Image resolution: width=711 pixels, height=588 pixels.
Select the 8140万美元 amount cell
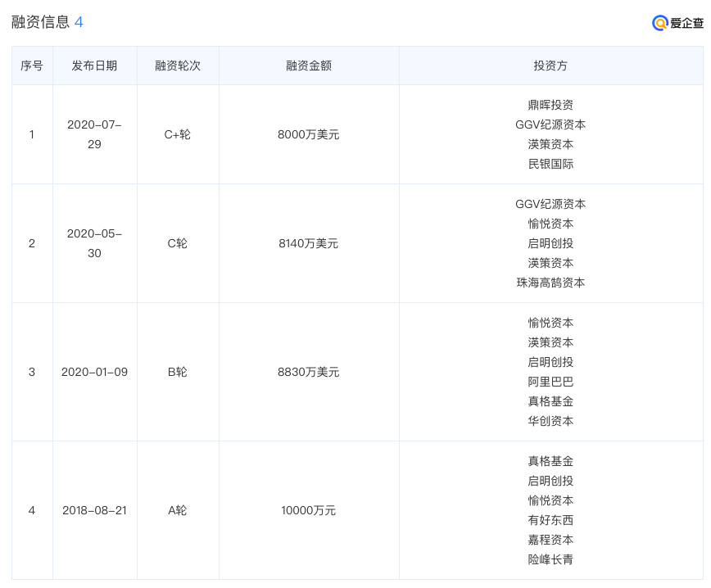[x=308, y=243]
